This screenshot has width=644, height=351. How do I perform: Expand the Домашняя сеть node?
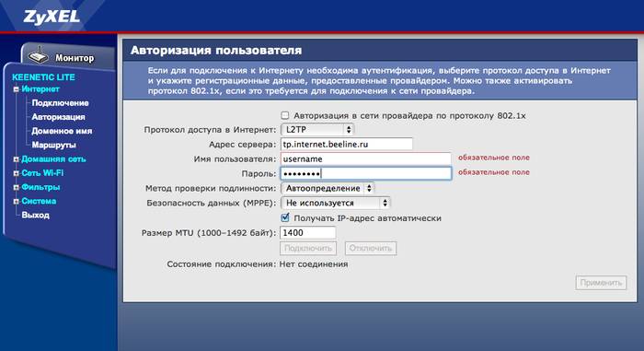(16, 159)
